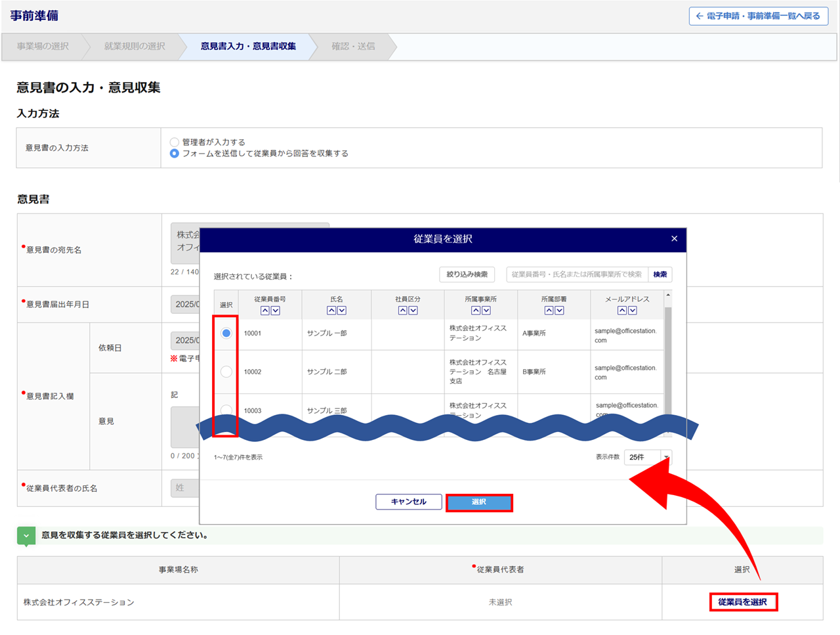Screen dimensions: 840x635
Task: Select 管理者が入力する radio option
Action: [x=175, y=142]
